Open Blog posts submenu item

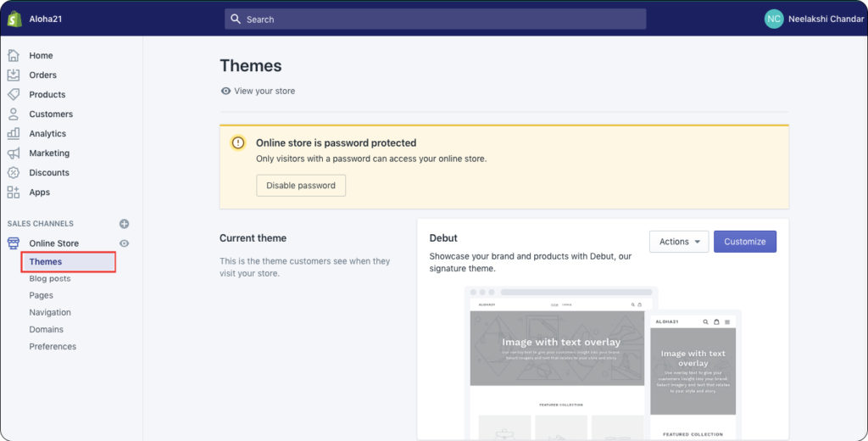coord(50,279)
